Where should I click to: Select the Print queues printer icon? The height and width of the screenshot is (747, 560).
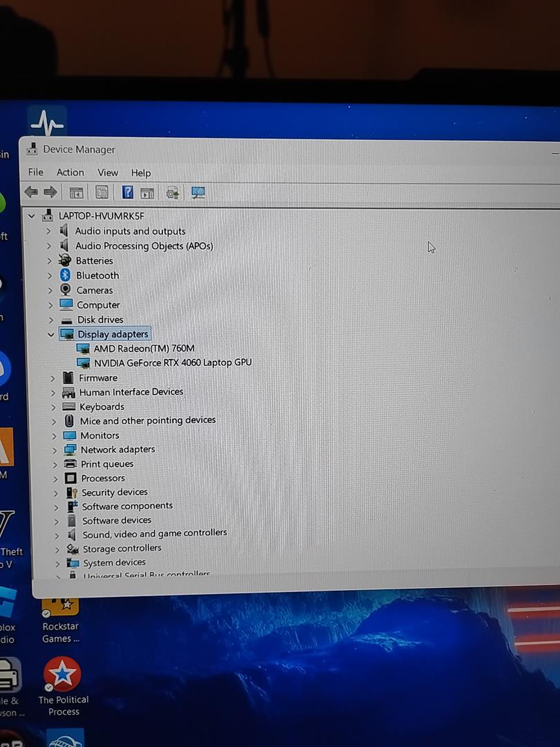pos(71,463)
